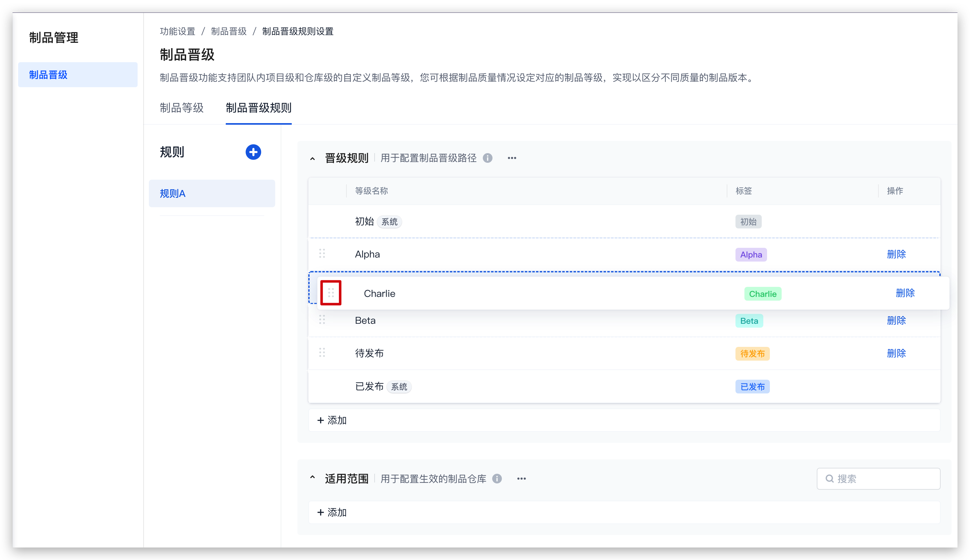Click the drag handle of the Beta row
970x560 pixels.
pyautogui.click(x=322, y=320)
